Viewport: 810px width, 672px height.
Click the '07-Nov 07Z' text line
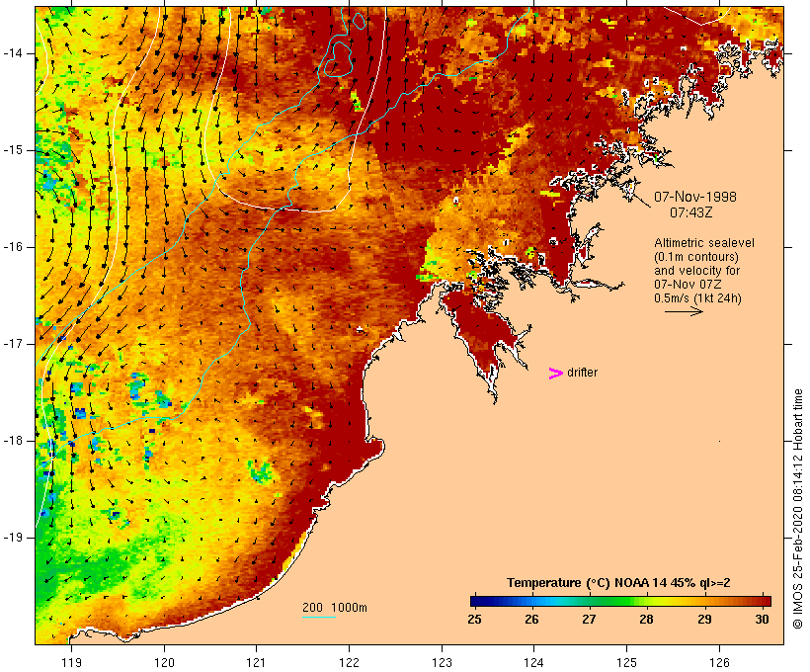pos(688,285)
